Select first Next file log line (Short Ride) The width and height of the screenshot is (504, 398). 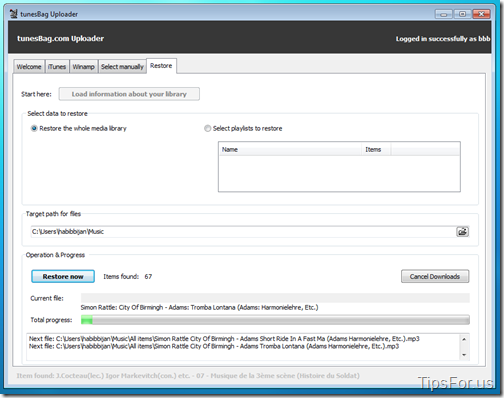point(224,339)
